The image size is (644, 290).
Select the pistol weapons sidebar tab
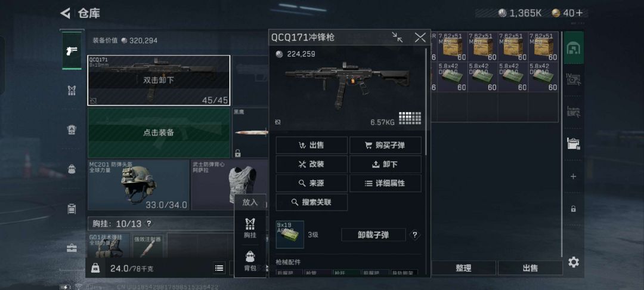(x=72, y=51)
